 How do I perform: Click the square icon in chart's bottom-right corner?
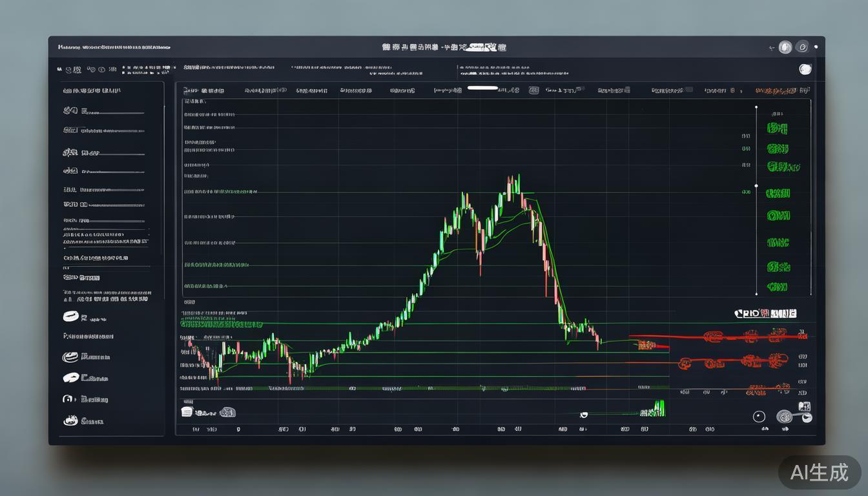804,407
